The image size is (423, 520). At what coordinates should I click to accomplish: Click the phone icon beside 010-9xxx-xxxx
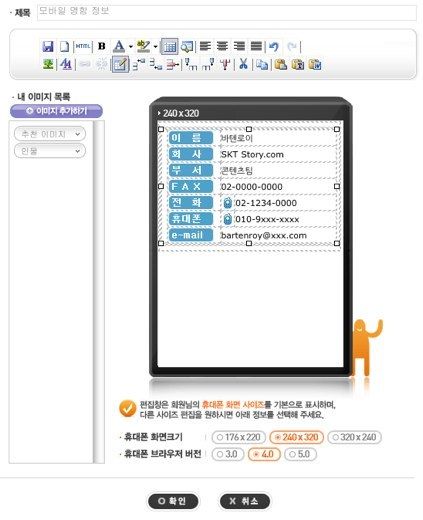coord(227,219)
